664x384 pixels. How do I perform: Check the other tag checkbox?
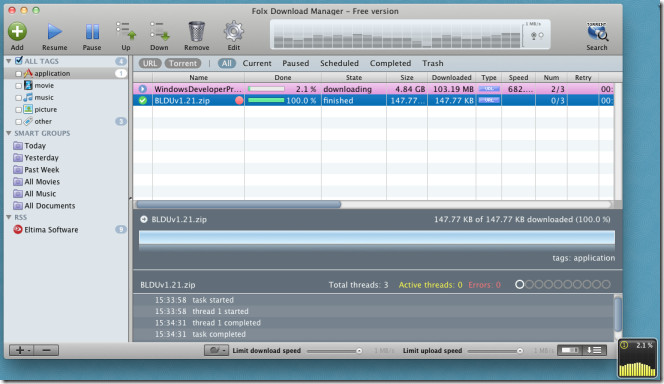(x=18, y=122)
